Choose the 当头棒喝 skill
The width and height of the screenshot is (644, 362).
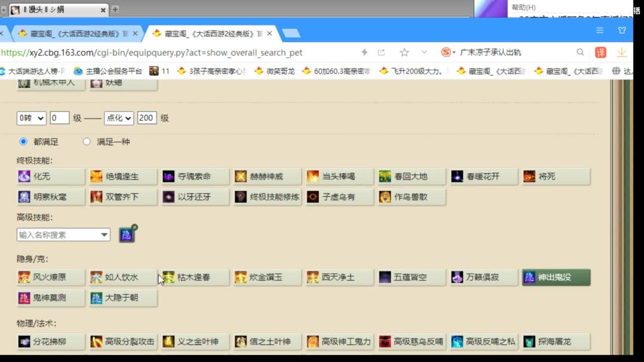coord(340,176)
